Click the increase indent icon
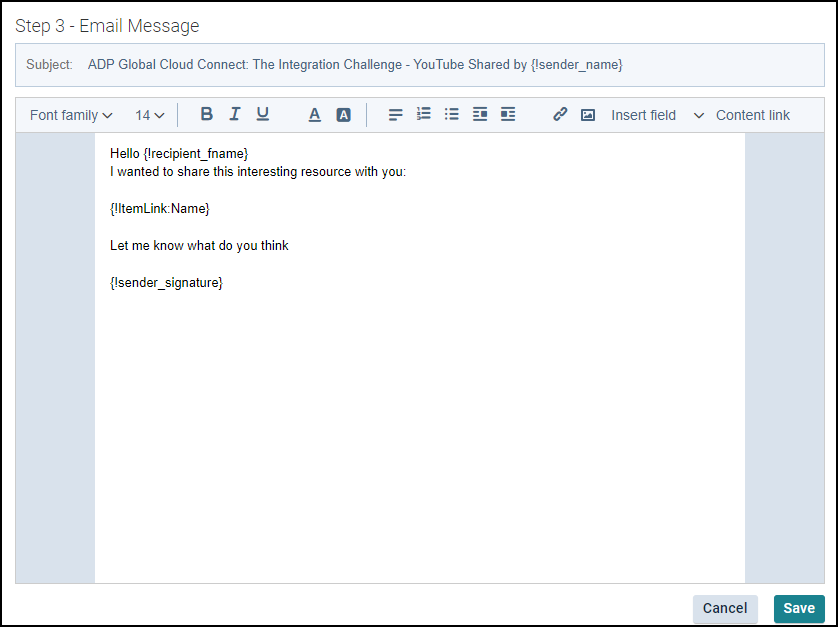Image resolution: width=838 pixels, height=627 pixels. [508, 115]
